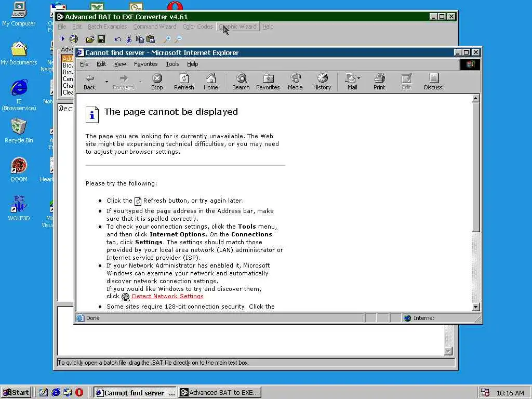
Task: Open the Favorites pane from toolbar
Action: click(268, 82)
